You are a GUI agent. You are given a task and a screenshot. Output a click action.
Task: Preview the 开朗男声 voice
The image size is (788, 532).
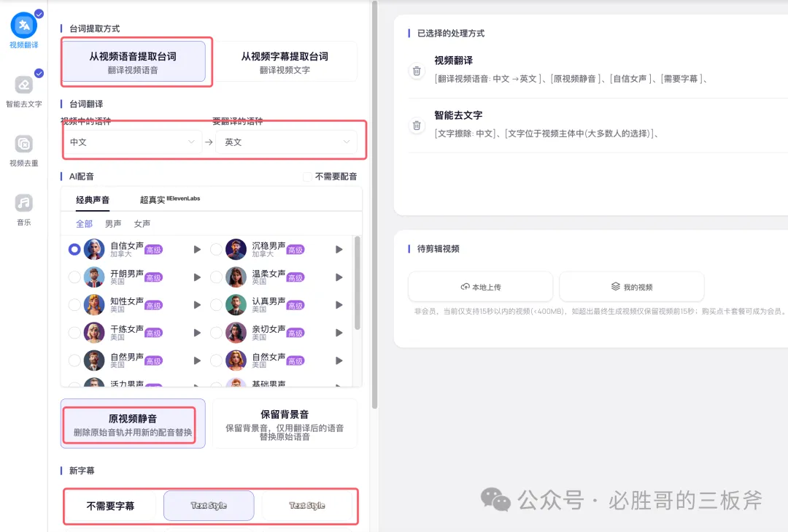coord(197,277)
